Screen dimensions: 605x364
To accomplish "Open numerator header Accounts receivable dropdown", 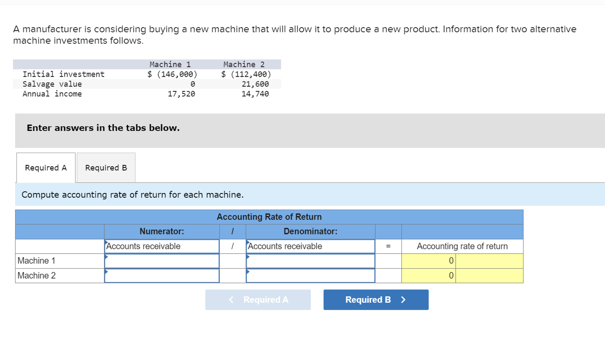I will click(x=162, y=246).
